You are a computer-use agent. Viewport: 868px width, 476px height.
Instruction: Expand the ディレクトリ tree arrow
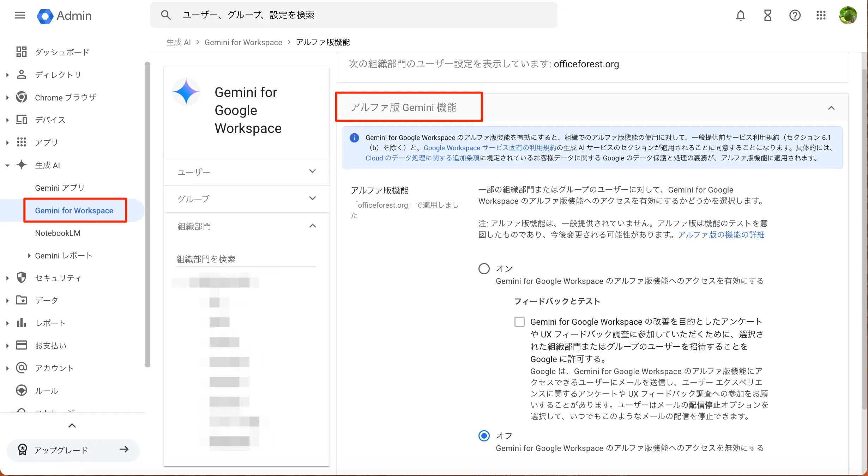7,75
